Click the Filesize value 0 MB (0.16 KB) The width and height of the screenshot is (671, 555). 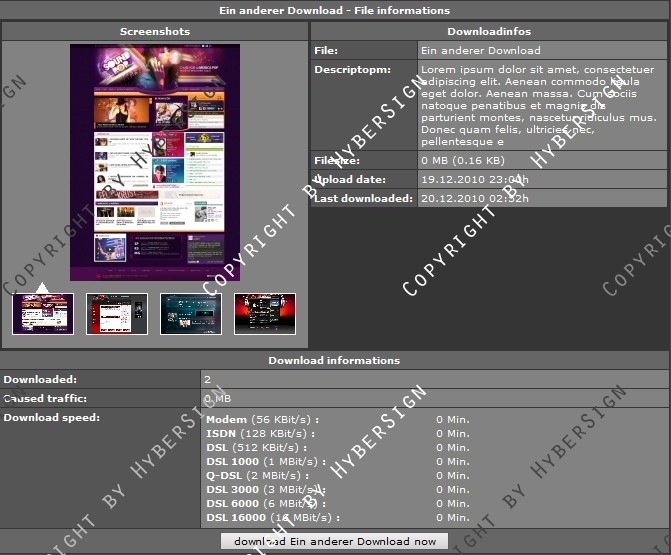[463, 160]
